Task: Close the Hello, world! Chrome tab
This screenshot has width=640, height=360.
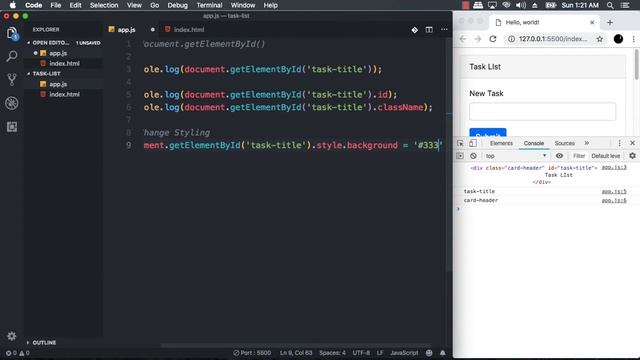Action: pos(592,22)
